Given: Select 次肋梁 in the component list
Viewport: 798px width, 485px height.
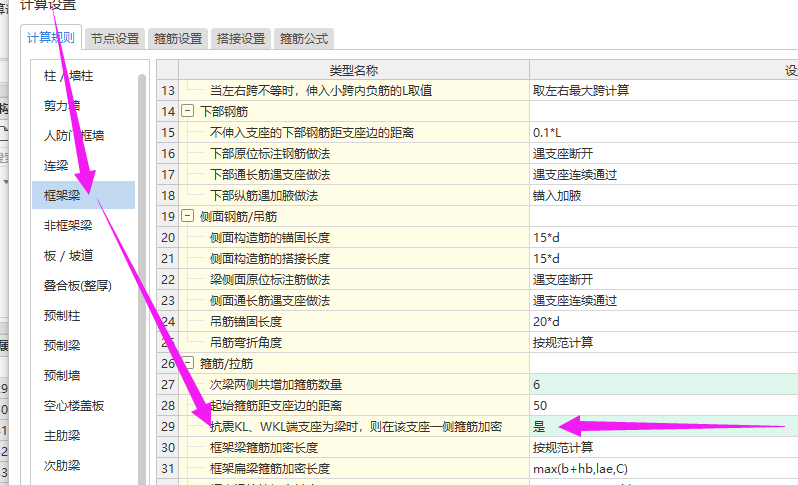Looking at the screenshot, I should pyautogui.click(x=62, y=466).
